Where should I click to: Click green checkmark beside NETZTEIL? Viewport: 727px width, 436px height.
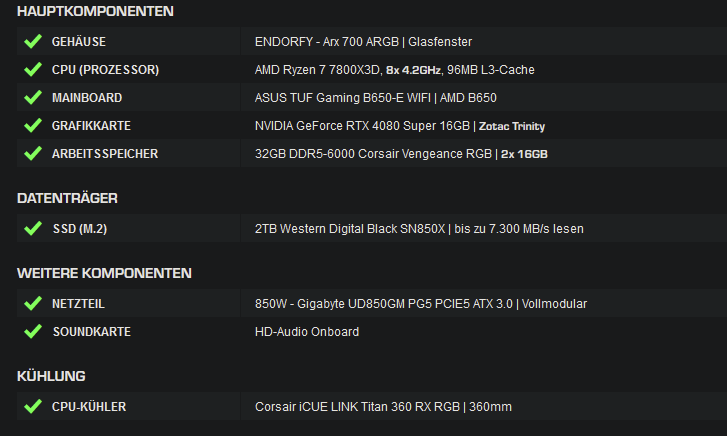pos(33,303)
